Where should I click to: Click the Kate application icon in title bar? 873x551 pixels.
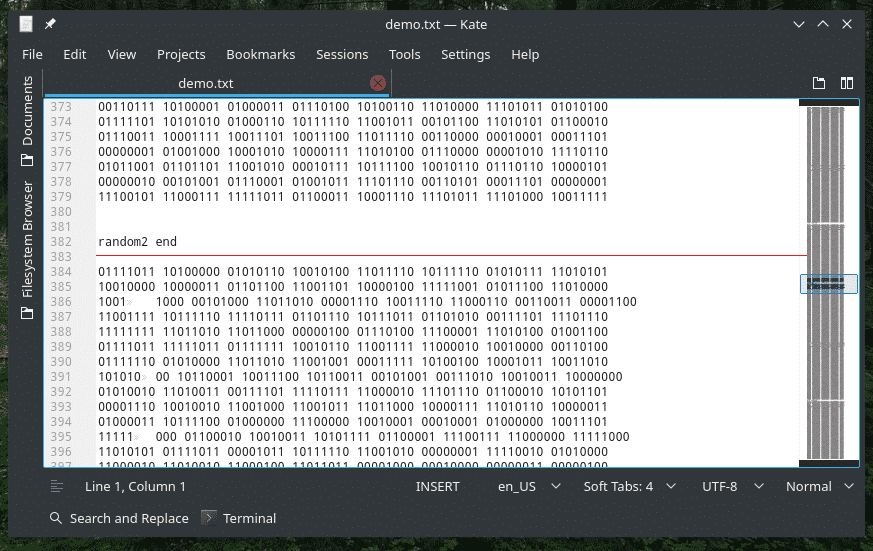coord(26,24)
